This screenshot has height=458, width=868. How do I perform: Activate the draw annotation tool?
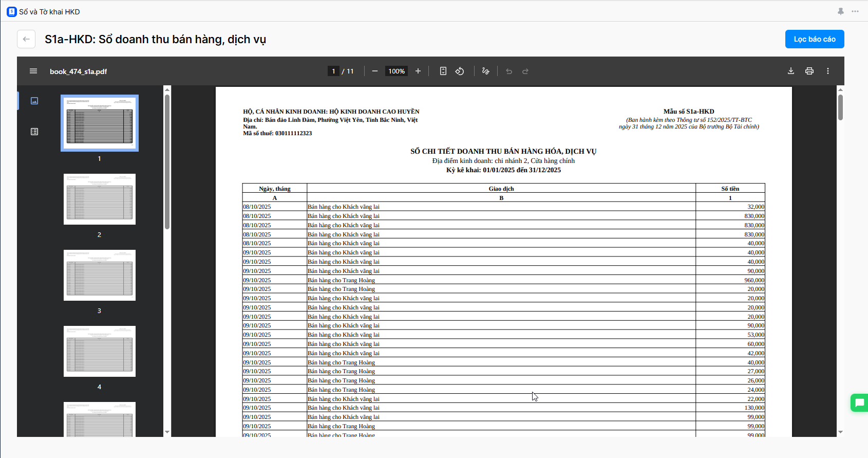coord(485,71)
